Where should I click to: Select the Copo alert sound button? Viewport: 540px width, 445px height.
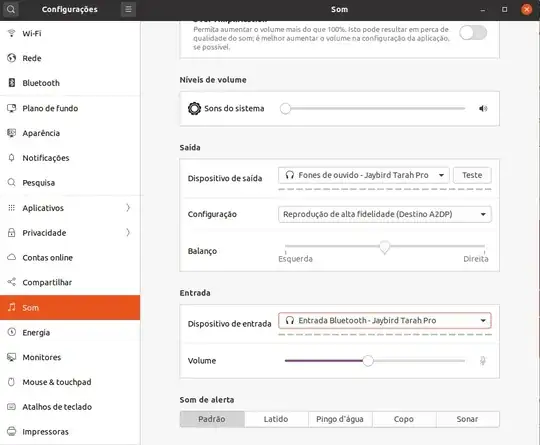coord(404,419)
